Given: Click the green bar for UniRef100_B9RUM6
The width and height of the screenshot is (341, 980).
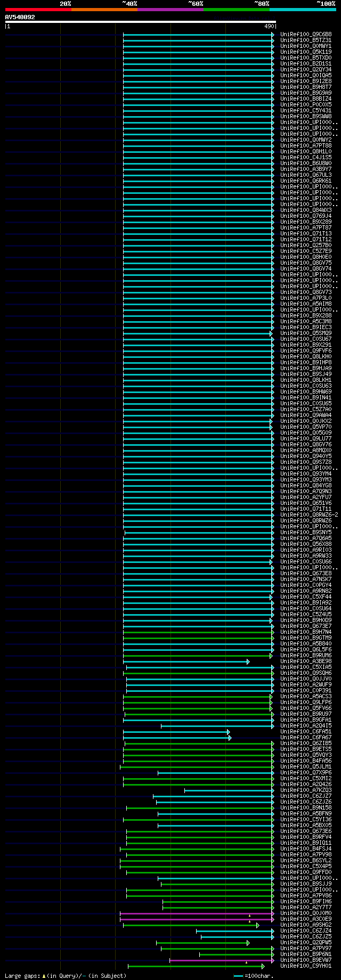Looking at the screenshot, I should [198, 656].
